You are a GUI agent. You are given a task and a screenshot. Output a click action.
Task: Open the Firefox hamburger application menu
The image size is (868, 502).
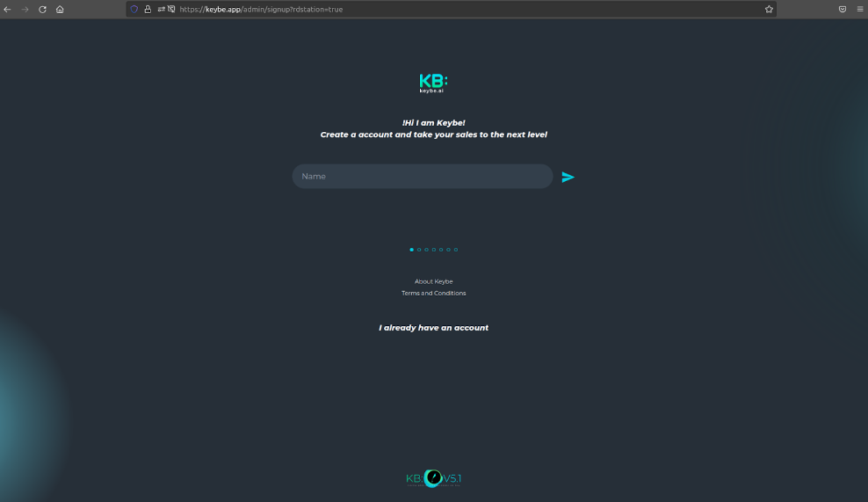click(x=859, y=9)
